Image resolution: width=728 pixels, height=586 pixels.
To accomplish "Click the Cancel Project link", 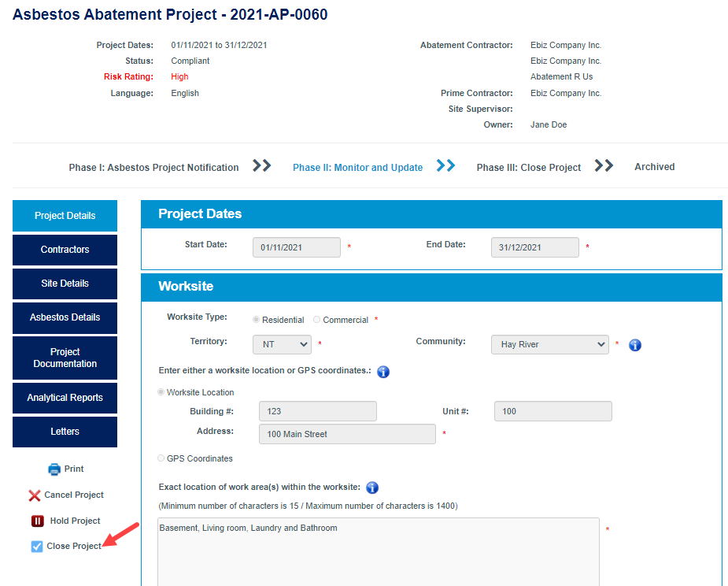I will (74, 495).
